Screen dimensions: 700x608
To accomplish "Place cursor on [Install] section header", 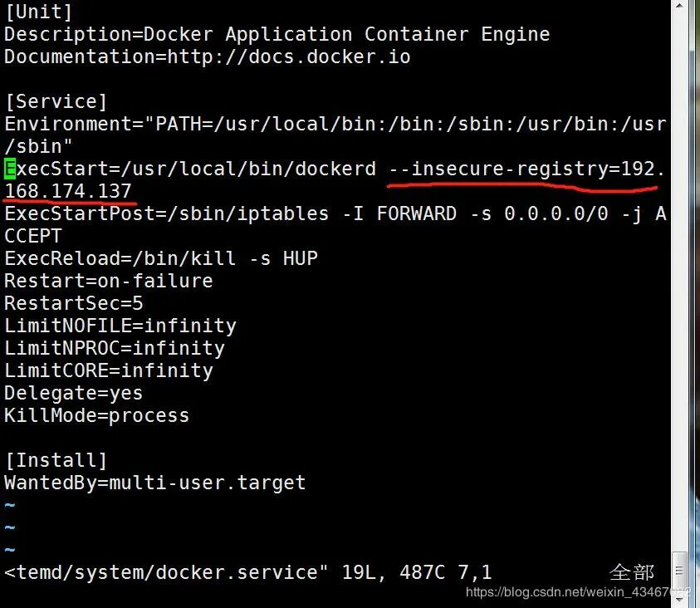I will 56,460.
